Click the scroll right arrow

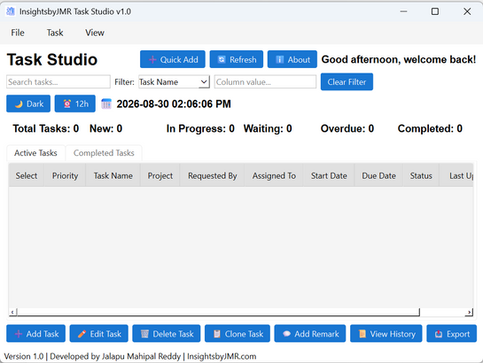469,312
